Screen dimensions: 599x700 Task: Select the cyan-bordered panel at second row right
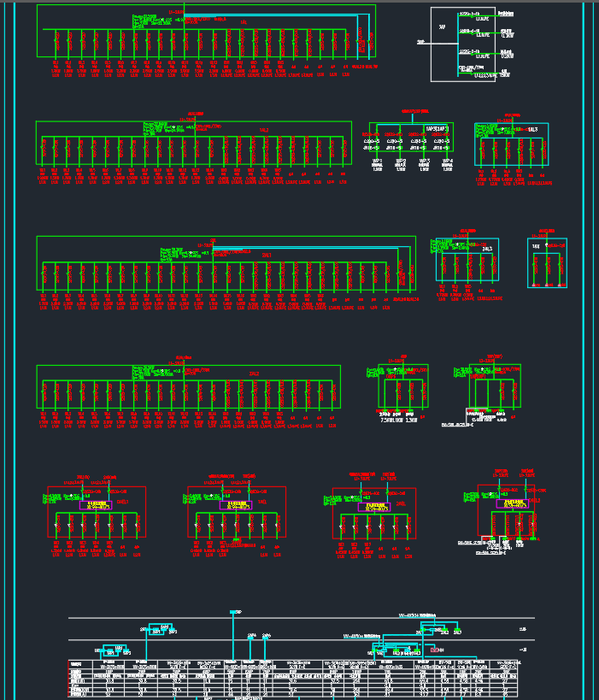point(511,144)
